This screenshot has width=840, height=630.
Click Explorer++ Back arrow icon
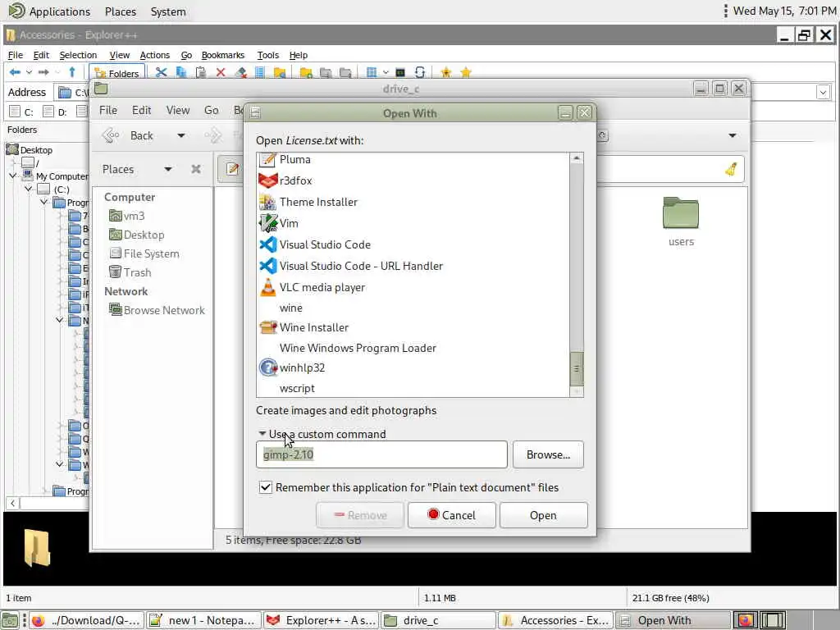point(15,72)
